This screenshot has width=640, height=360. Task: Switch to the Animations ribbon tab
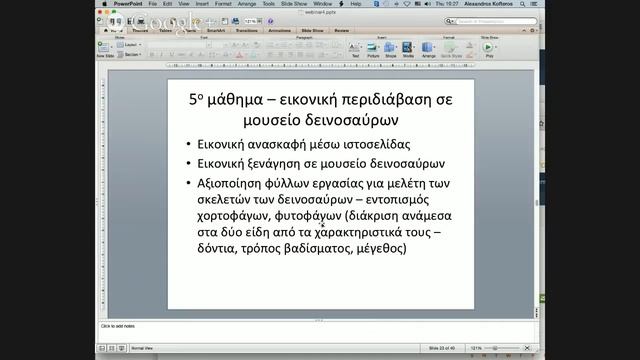click(280, 31)
